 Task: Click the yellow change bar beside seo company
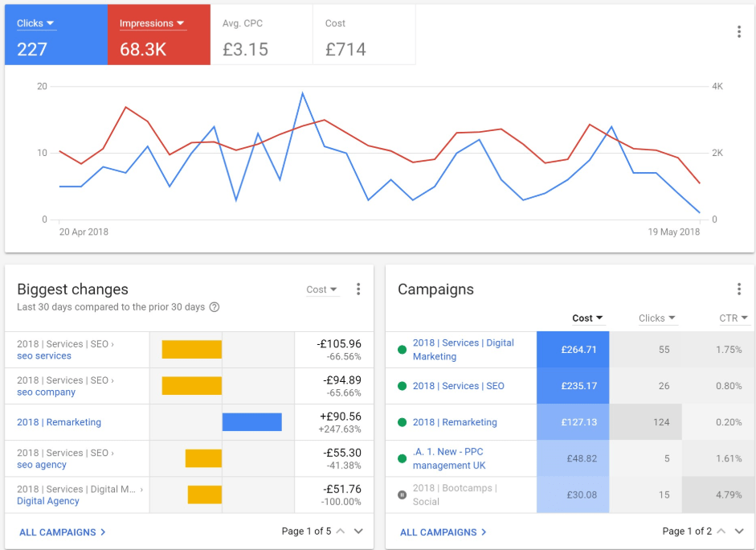pyautogui.click(x=192, y=384)
